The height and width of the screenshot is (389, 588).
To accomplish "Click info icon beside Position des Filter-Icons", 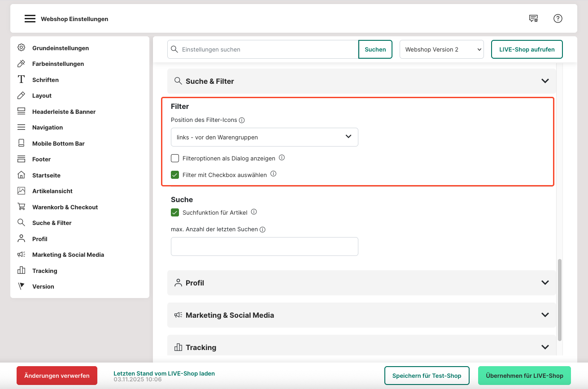I will point(242,121).
